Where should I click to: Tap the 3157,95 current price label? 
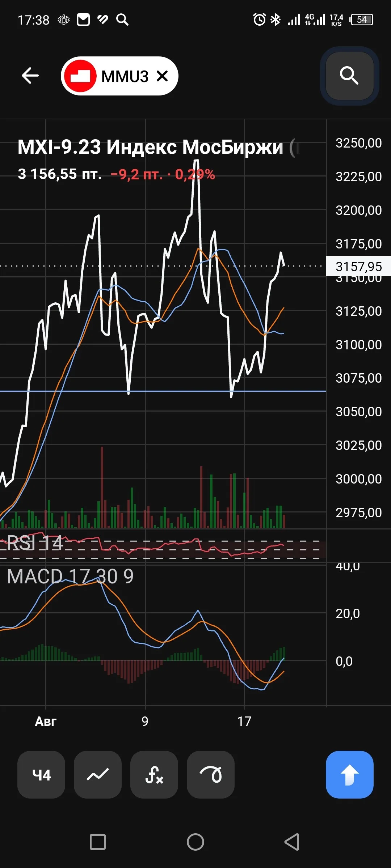point(358,267)
